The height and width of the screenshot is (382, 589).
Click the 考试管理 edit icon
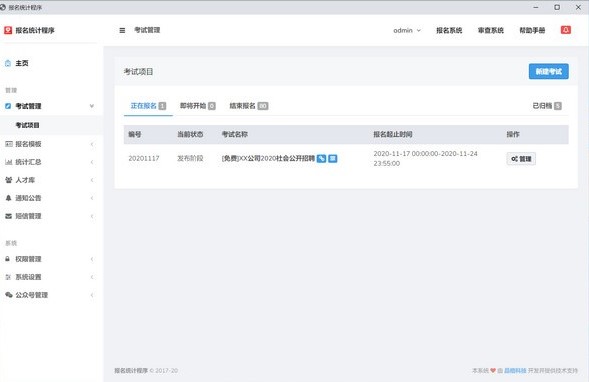click(x=8, y=106)
